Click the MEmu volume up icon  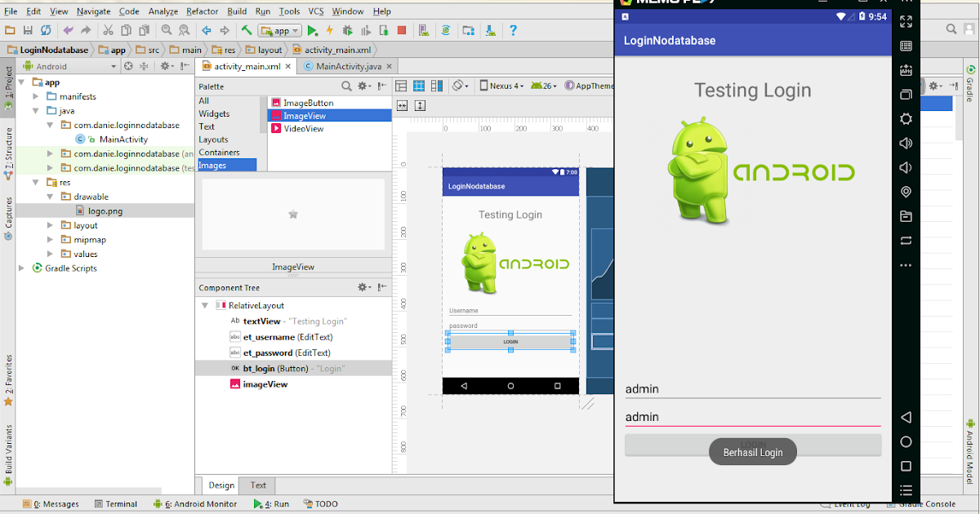click(906, 143)
